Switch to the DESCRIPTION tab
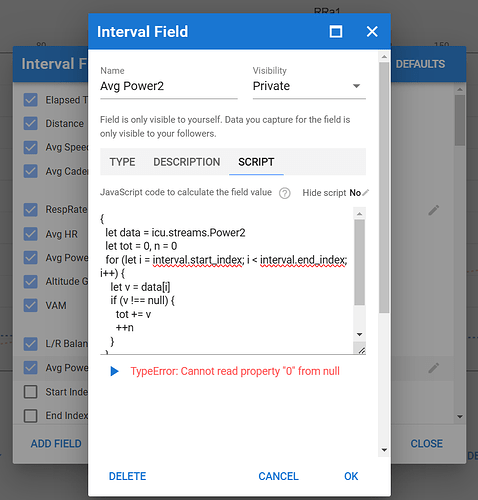Image resolution: width=478 pixels, height=500 pixels. pyautogui.click(x=187, y=162)
